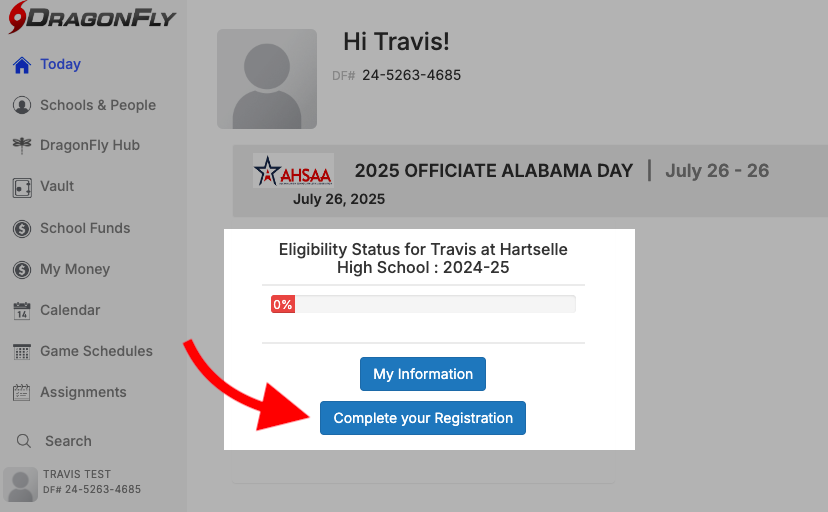Click the My Money coin icon
Image resolution: width=828 pixels, height=512 pixels.
coord(21,269)
